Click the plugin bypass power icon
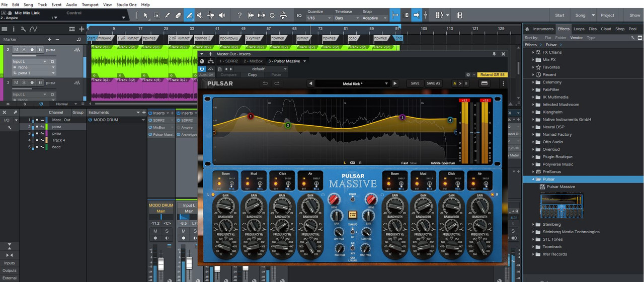 coord(202,69)
